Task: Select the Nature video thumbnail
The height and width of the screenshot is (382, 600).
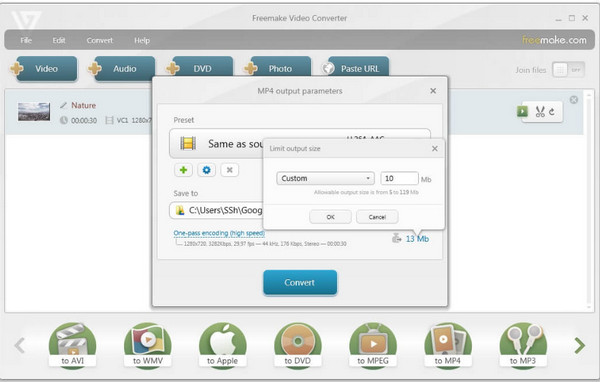Action: coord(34,112)
